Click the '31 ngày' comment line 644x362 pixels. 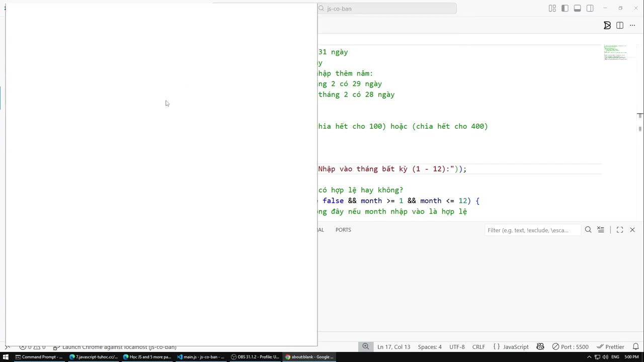333,52
